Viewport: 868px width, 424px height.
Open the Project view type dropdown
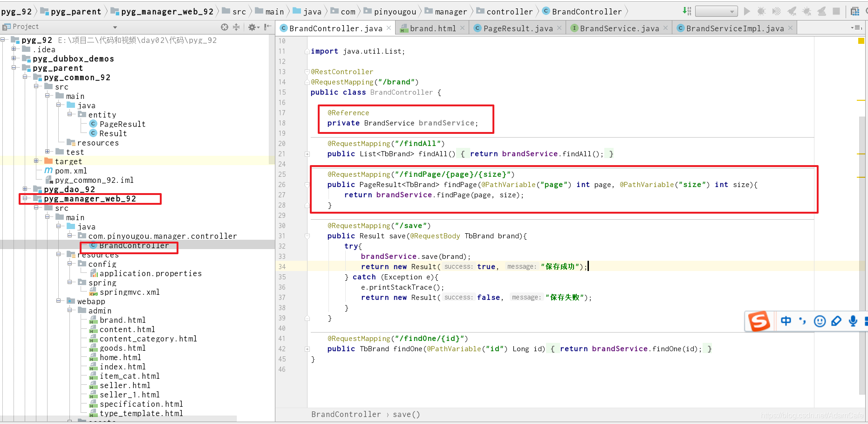tap(115, 27)
